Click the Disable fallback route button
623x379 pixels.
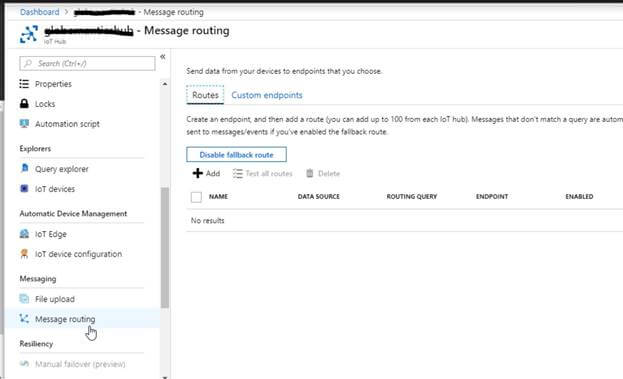pos(236,155)
